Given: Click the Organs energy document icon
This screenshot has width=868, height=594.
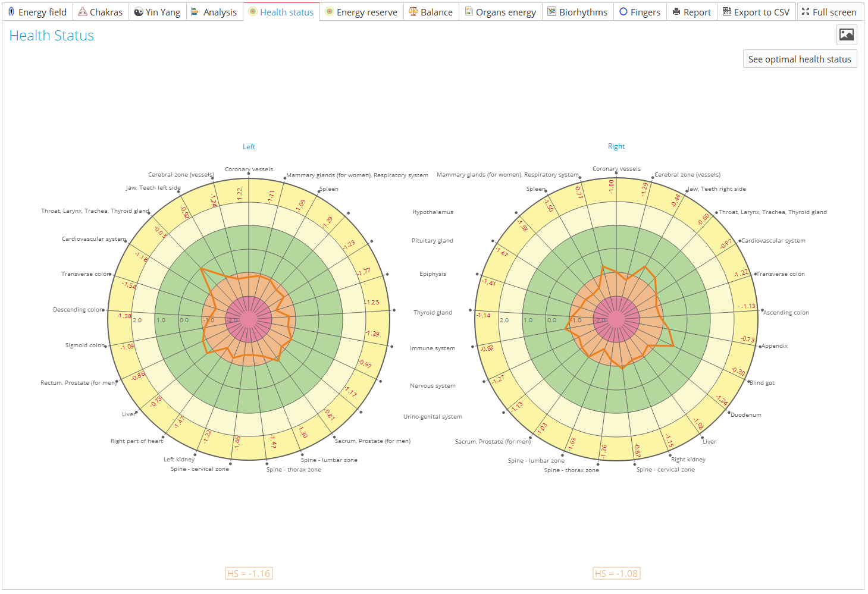Looking at the screenshot, I should pos(469,11).
